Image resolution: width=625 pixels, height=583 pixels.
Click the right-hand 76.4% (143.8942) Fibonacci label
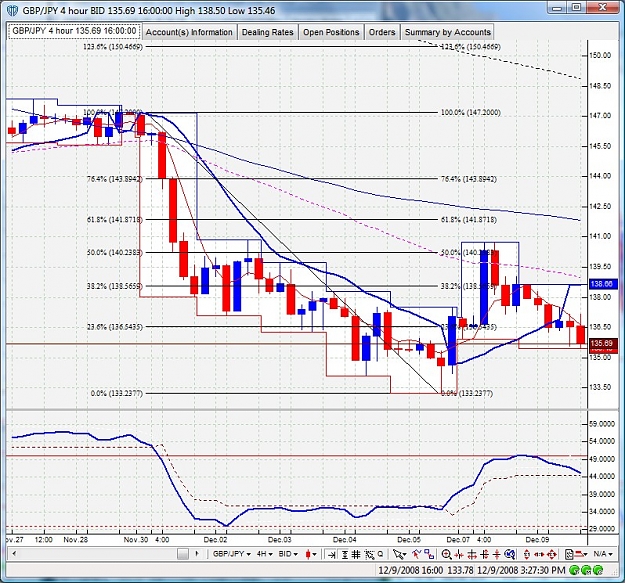tap(469, 179)
